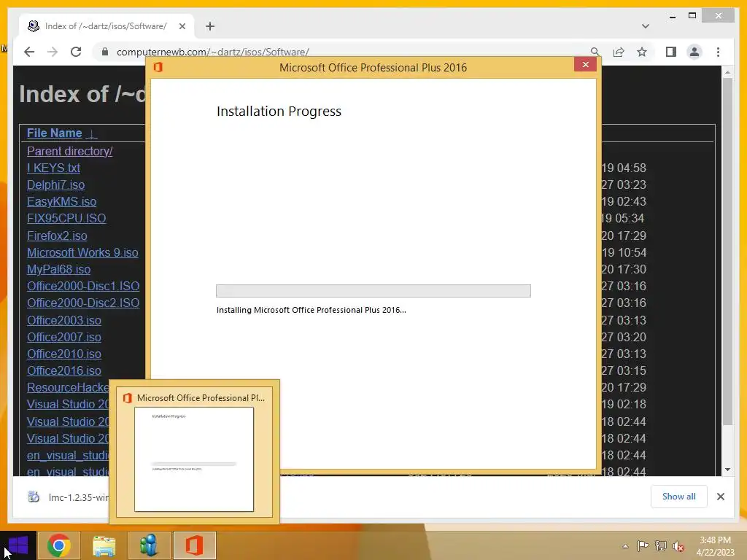The height and width of the screenshot is (560, 747).
Task: Close the Index of Software tab
Action: pyautogui.click(x=182, y=26)
